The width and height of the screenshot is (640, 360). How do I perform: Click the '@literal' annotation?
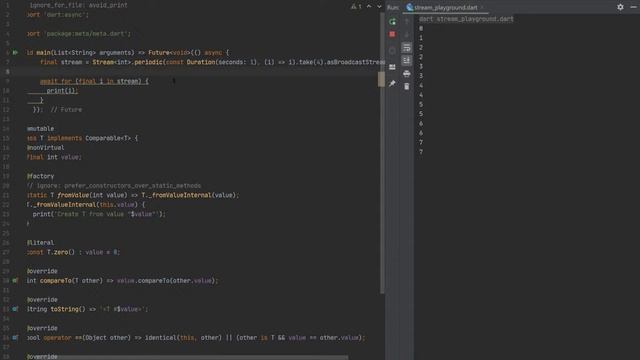[x=40, y=242]
